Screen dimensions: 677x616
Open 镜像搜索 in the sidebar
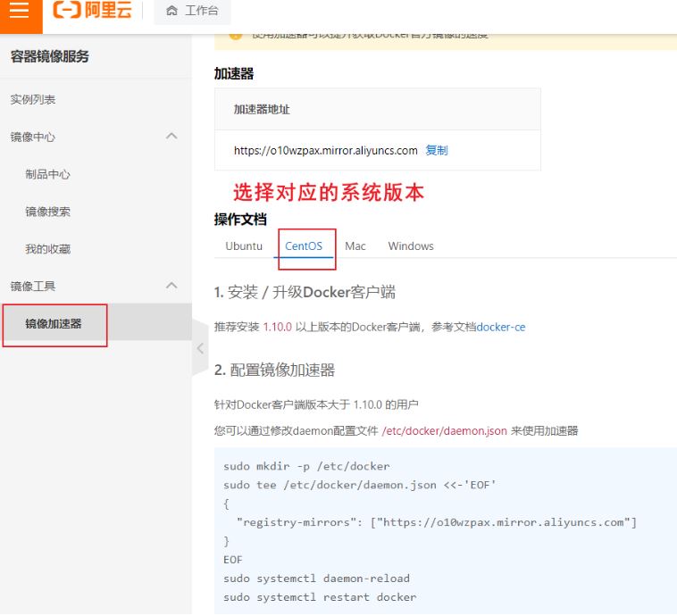[47, 212]
